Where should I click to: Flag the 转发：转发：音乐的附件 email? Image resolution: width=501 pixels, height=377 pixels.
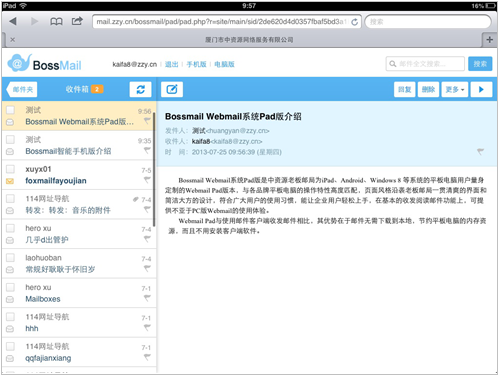click(x=147, y=209)
